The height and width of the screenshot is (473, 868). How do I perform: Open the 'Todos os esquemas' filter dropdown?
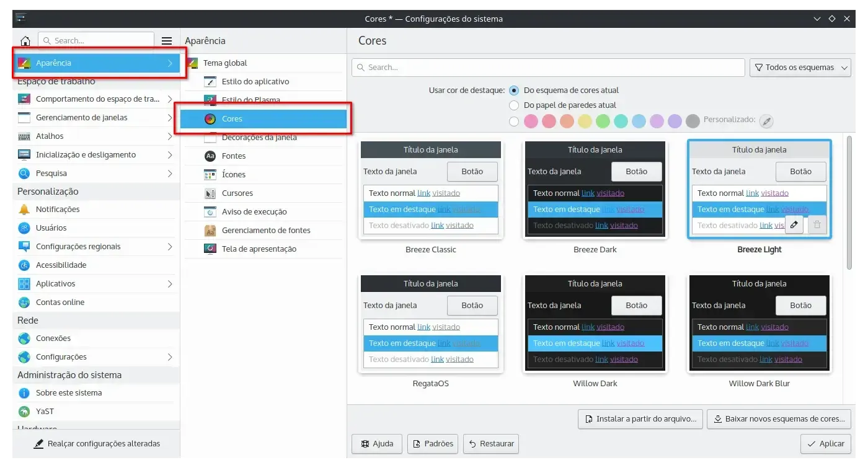[x=800, y=68]
